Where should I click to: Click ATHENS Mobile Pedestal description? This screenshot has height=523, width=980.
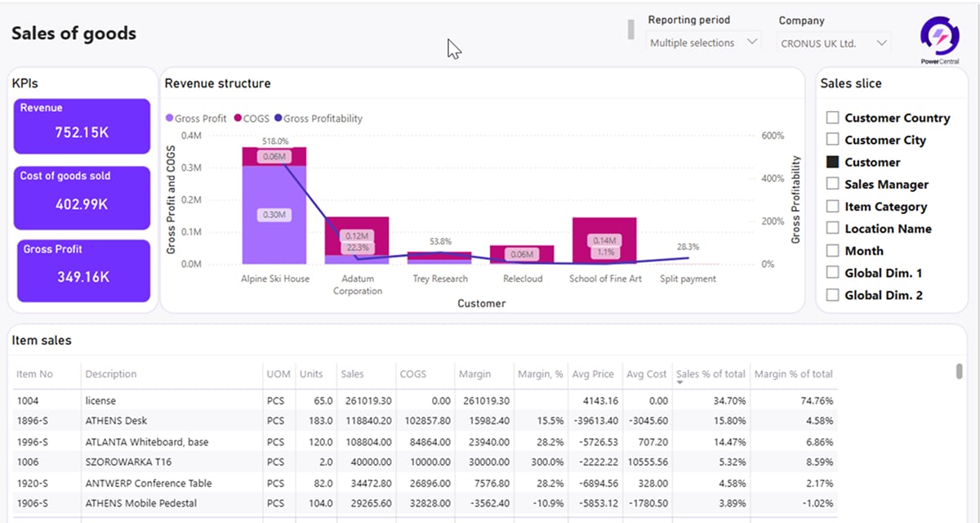coord(141,503)
